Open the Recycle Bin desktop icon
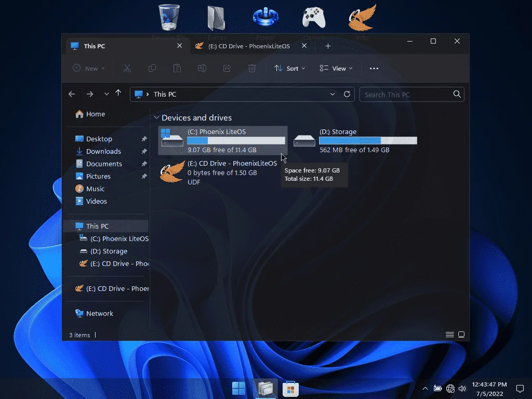This screenshot has height=399, width=532. click(x=169, y=18)
